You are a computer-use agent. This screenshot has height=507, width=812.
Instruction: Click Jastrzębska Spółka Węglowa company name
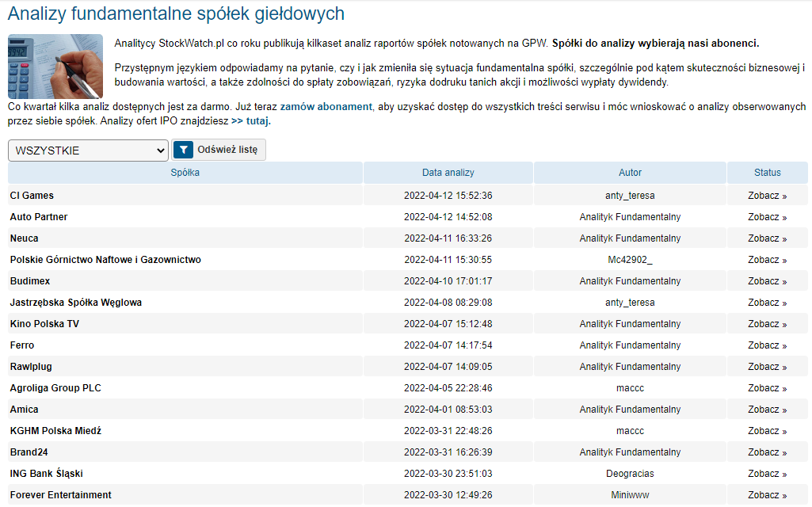point(75,303)
